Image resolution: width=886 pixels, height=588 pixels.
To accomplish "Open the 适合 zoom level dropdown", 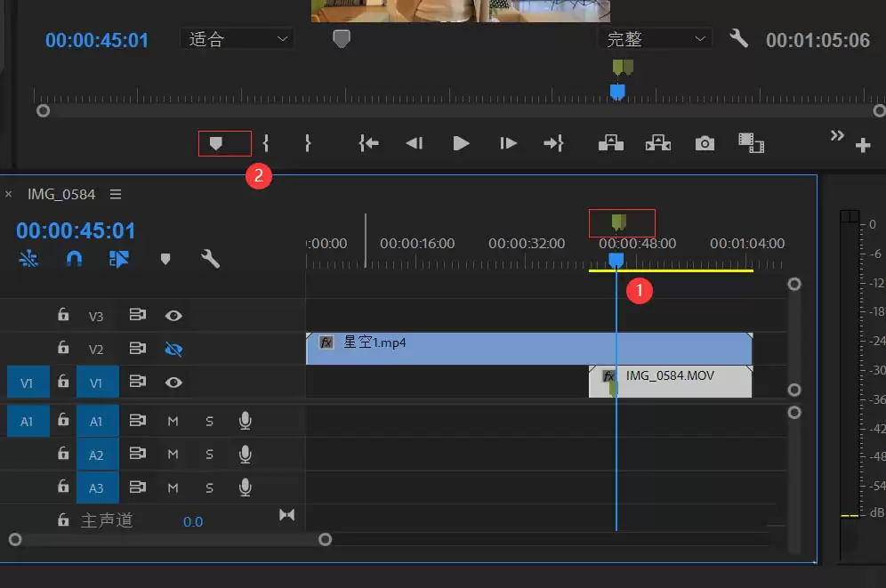I will coord(237,39).
